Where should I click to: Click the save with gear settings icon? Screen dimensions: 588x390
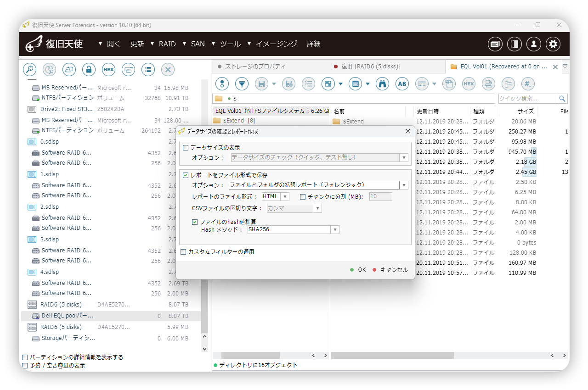288,84
